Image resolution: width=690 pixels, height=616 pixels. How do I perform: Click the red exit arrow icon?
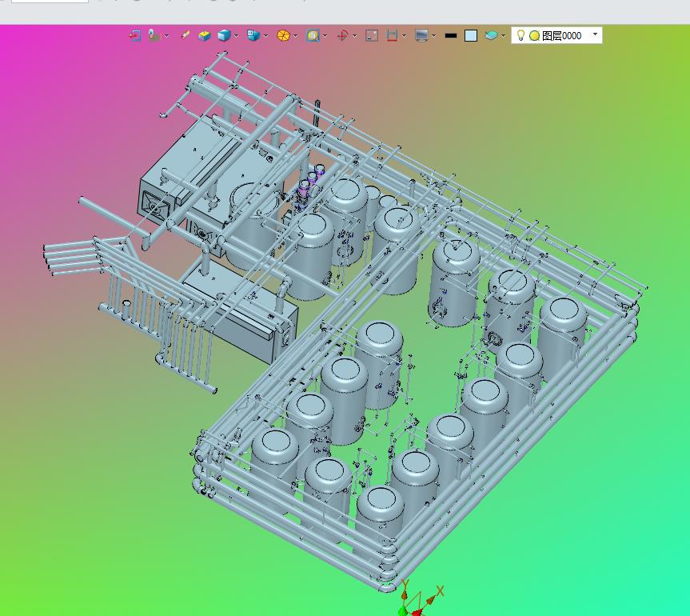(x=134, y=36)
